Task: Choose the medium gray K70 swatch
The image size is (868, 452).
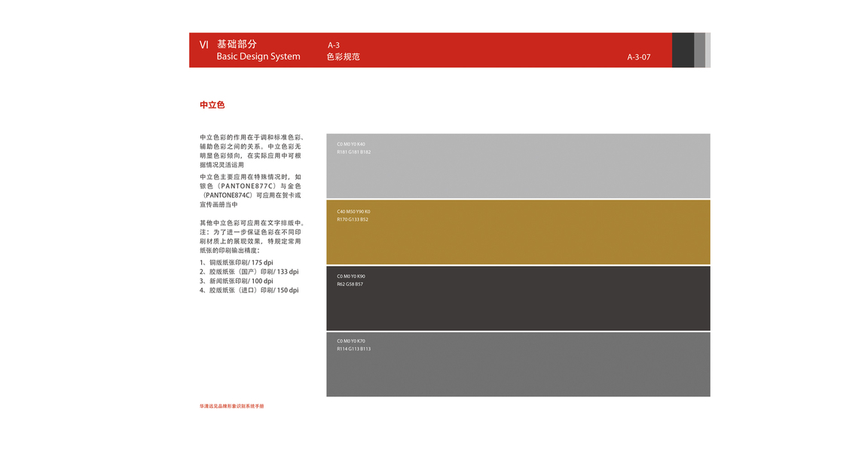Action: (x=518, y=364)
